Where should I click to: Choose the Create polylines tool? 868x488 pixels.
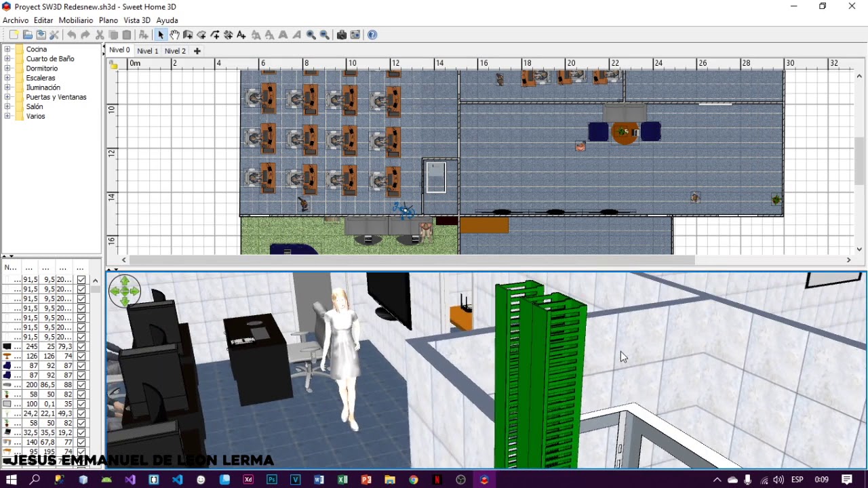coord(215,35)
